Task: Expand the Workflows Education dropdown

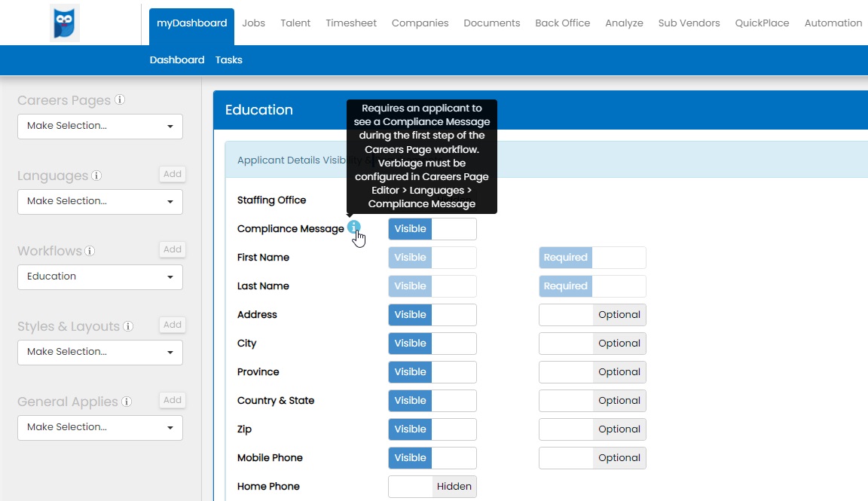Action: click(x=100, y=276)
